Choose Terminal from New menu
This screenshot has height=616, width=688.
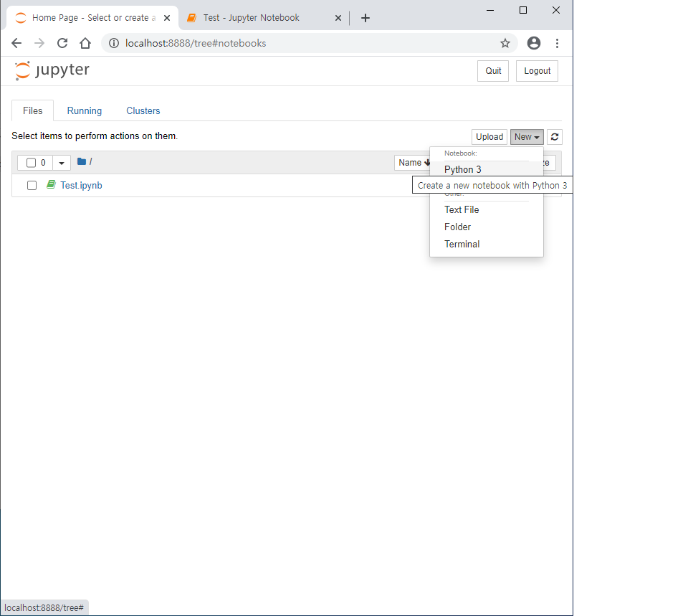(x=462, y=244)
